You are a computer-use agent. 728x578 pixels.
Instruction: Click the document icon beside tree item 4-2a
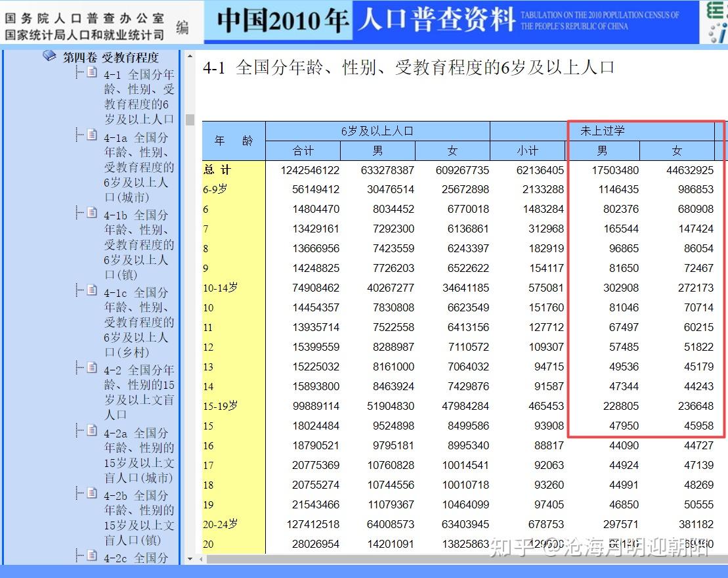click(x=92, y=431)
